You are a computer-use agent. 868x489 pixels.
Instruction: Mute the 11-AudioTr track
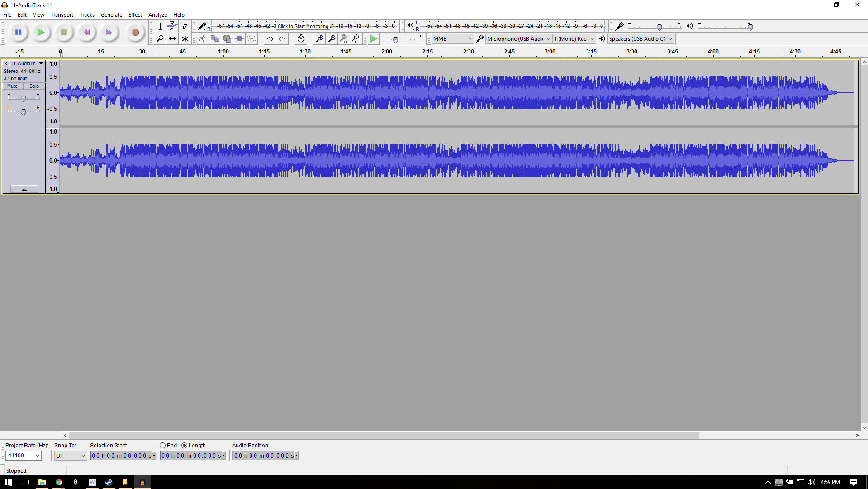12,86
